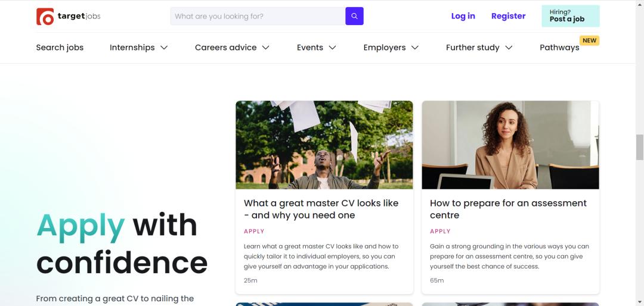Open the Log in link
The width and height of the screenshot is (644, 306).
[463, 16]
